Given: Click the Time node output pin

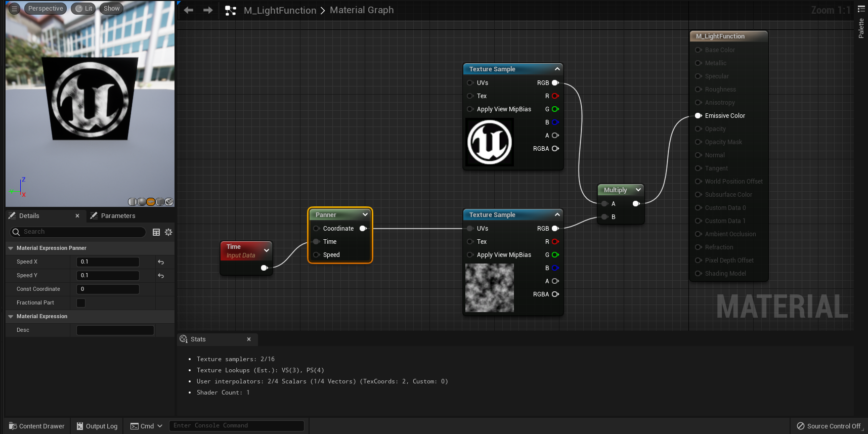Looking at the screenshot, I should point(264,268).
